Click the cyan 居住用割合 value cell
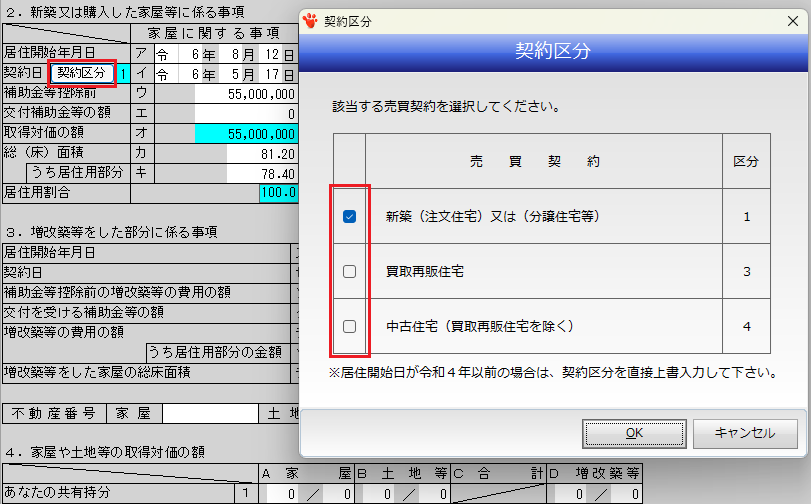 pos(278,193)
